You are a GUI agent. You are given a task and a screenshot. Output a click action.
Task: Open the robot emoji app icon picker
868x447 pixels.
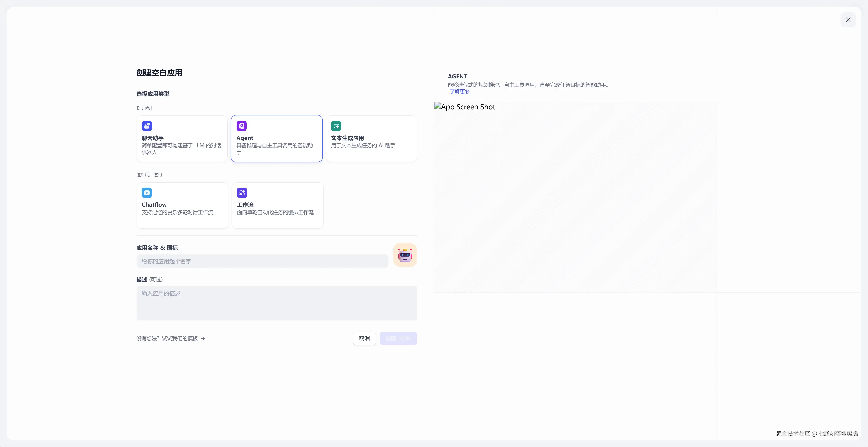pyautogui.click(x=405, y=255)
